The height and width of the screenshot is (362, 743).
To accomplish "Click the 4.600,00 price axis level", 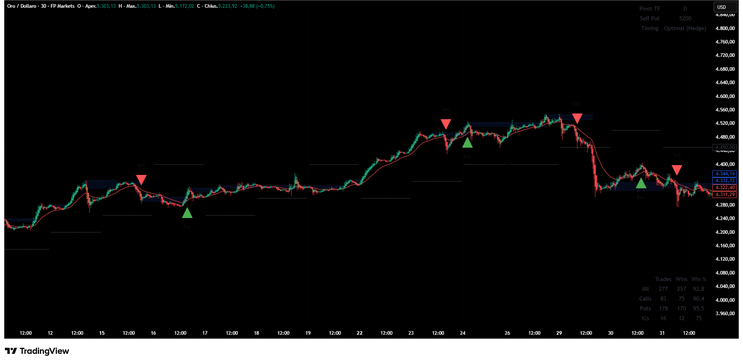I will pos(726,96).
